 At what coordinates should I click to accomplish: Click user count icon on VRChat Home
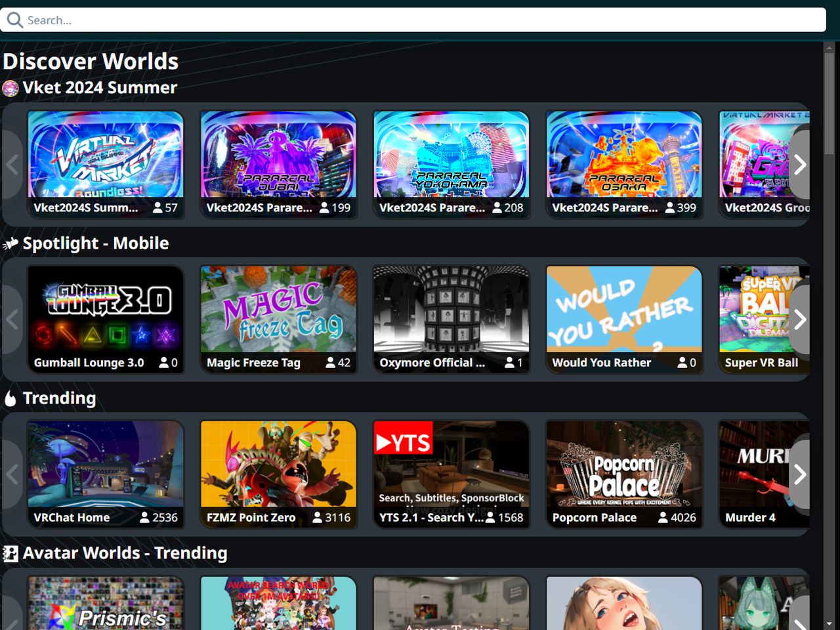tap(144, 517)
